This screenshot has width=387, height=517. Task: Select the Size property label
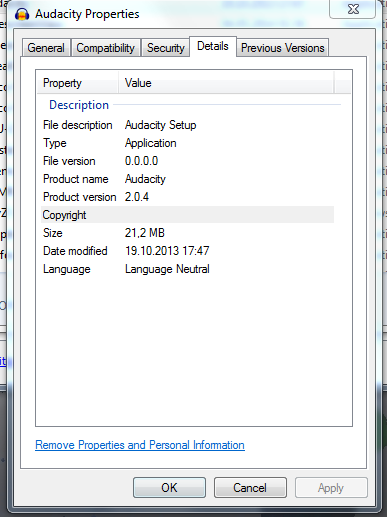(x=53, y=233)
